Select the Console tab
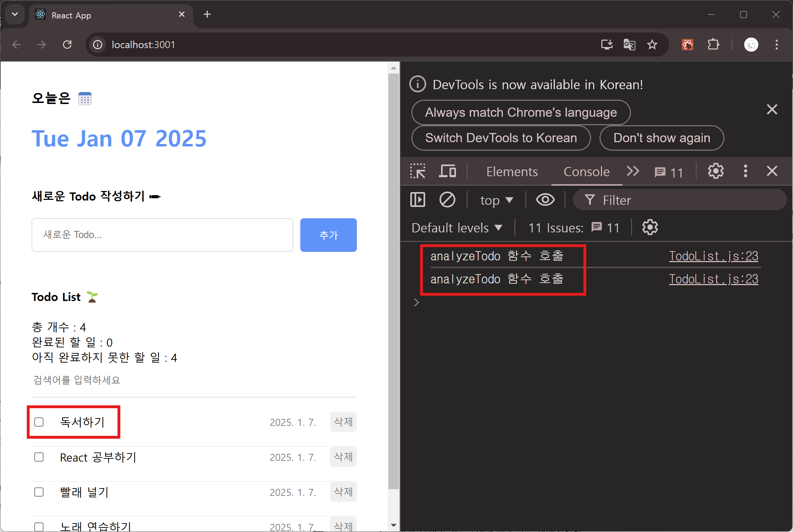793x532 pixels. [x=586, y=172]
